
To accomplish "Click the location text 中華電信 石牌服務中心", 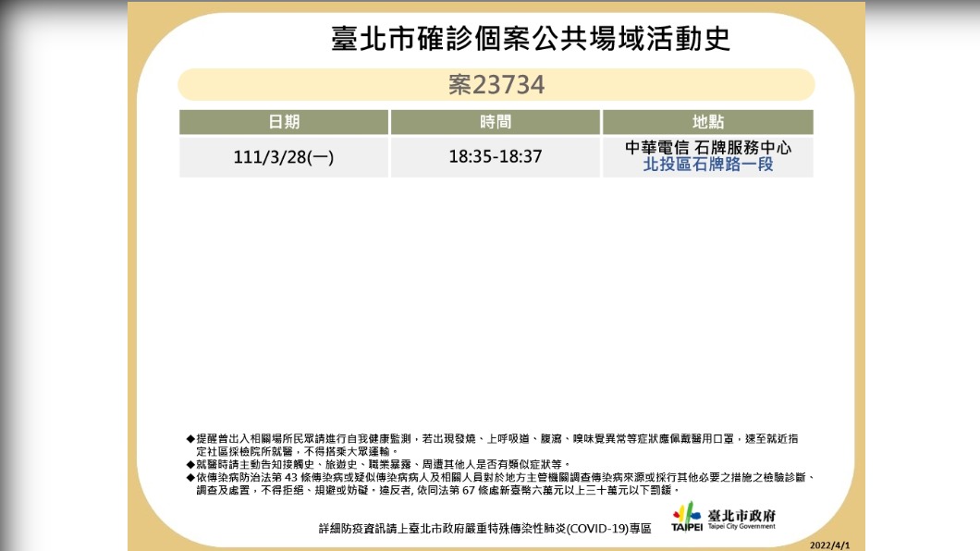I will (708, 147).
